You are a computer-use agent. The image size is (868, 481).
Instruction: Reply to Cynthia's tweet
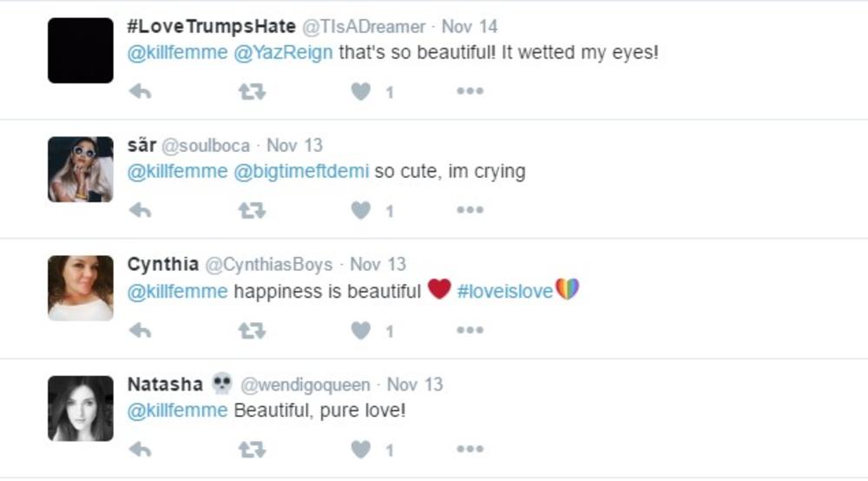click(x=140, y=330)
